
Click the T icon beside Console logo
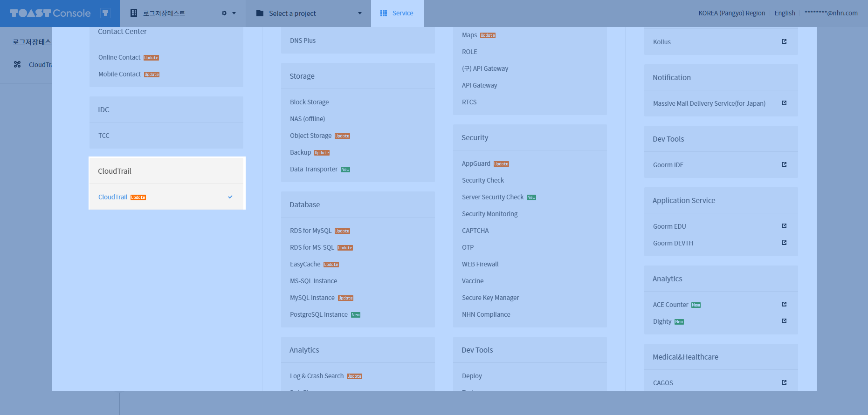(x=105, y=13)
